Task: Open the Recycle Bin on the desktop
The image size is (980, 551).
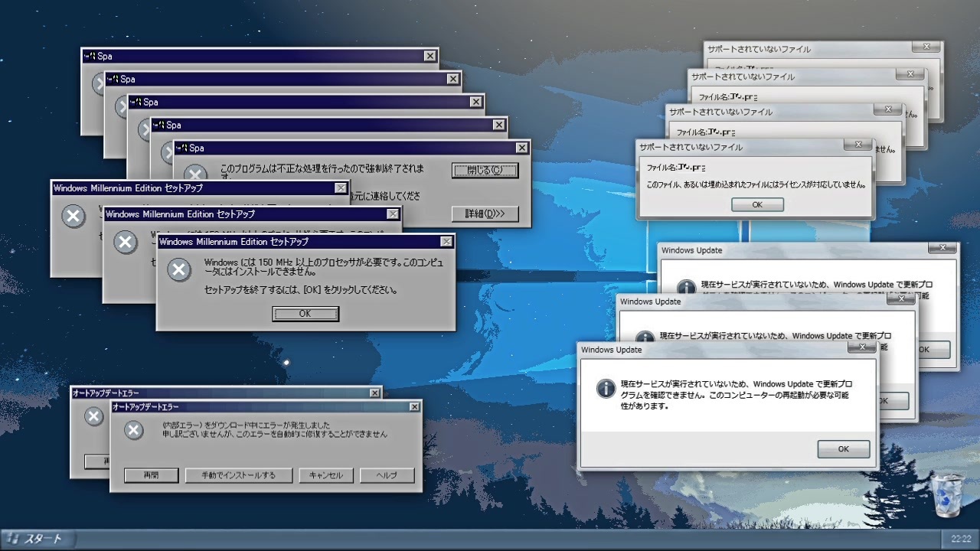Action: coord(947,496)
